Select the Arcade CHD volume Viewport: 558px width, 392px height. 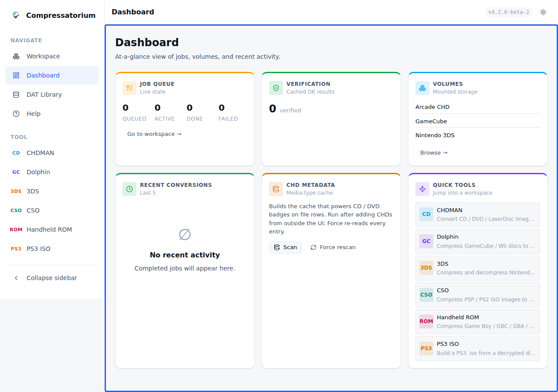pos(478,107)
